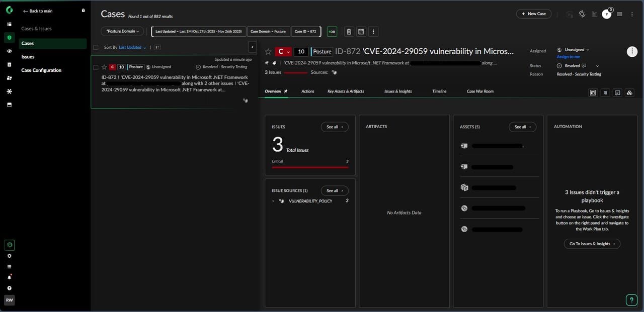Click the calendar save filter icon
644x312 pixels.
click(361, 32)
